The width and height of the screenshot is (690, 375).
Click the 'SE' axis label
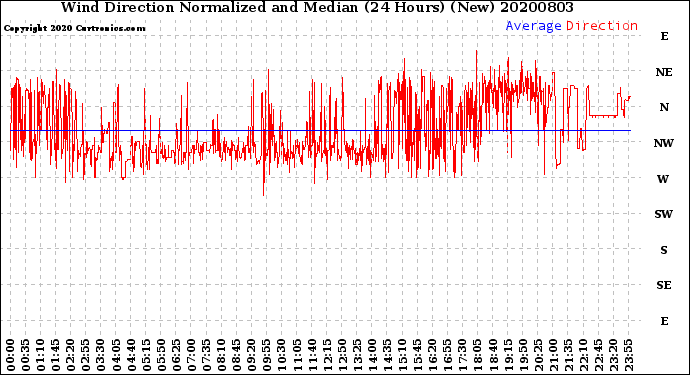coord(664,286)
